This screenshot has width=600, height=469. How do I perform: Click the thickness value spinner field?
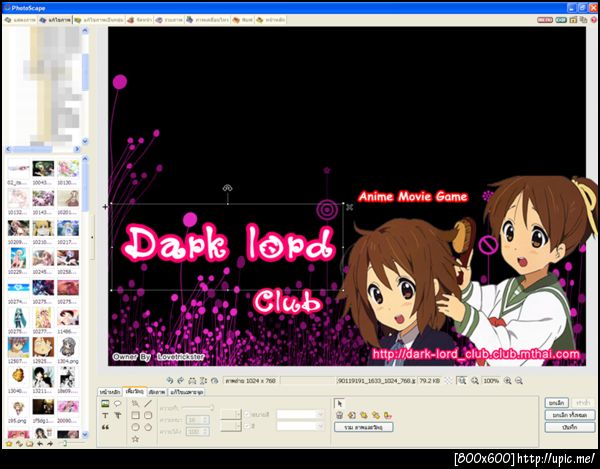[x=197, y=420]
